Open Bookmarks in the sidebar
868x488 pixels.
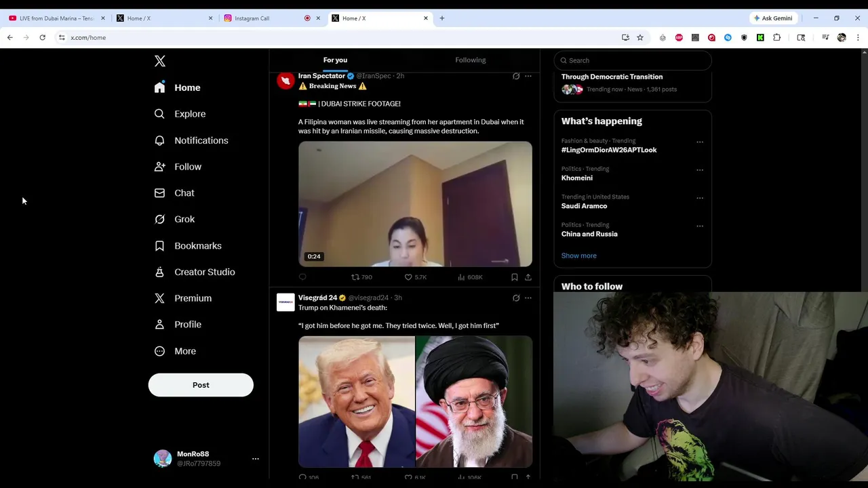click(188, 245)
